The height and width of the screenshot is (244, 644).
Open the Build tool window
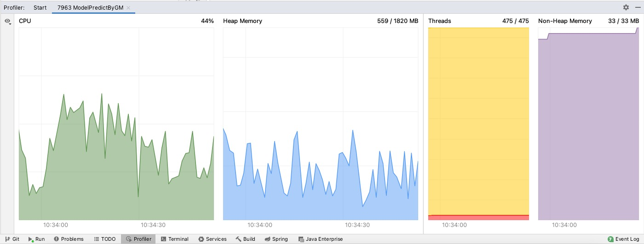[245, 239]
